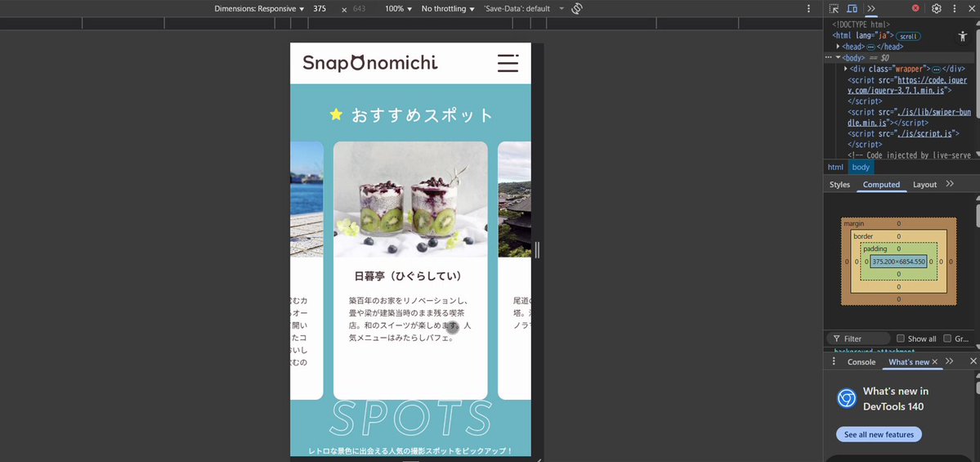Switch to the Styles tab
This screenshot has height=462, width=980.
point(839,185)
